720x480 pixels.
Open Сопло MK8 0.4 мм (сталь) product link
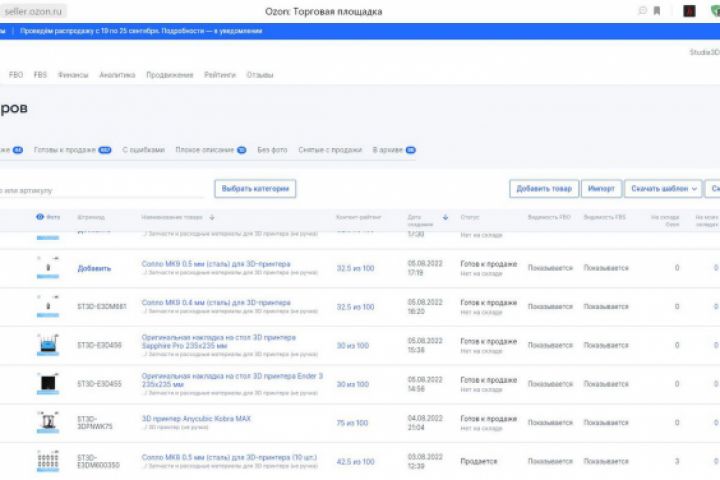tap(216, 303)
